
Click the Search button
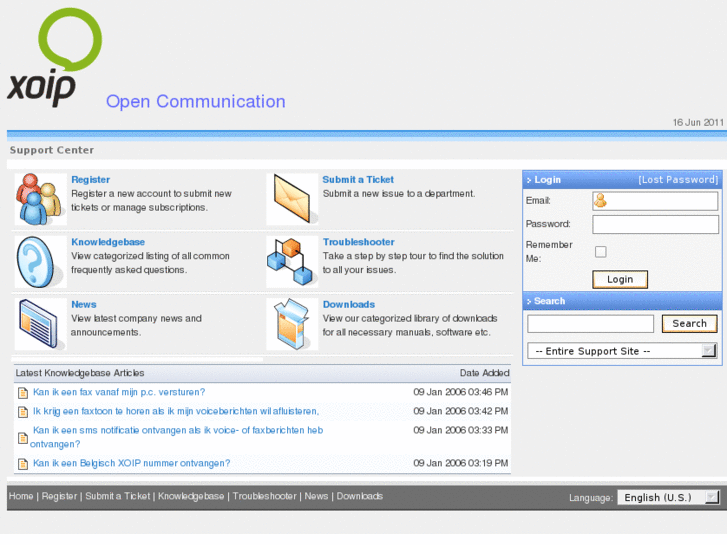coord(689,324)
